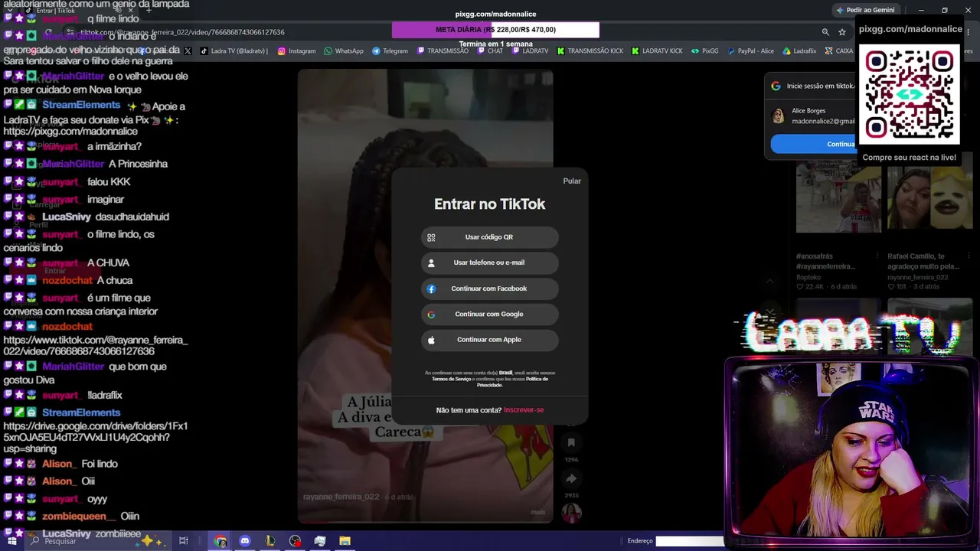The image size is (980, 551).
Task: Click the pixgg.com/madonnalice QR code
Action: [x=910, y=95]
